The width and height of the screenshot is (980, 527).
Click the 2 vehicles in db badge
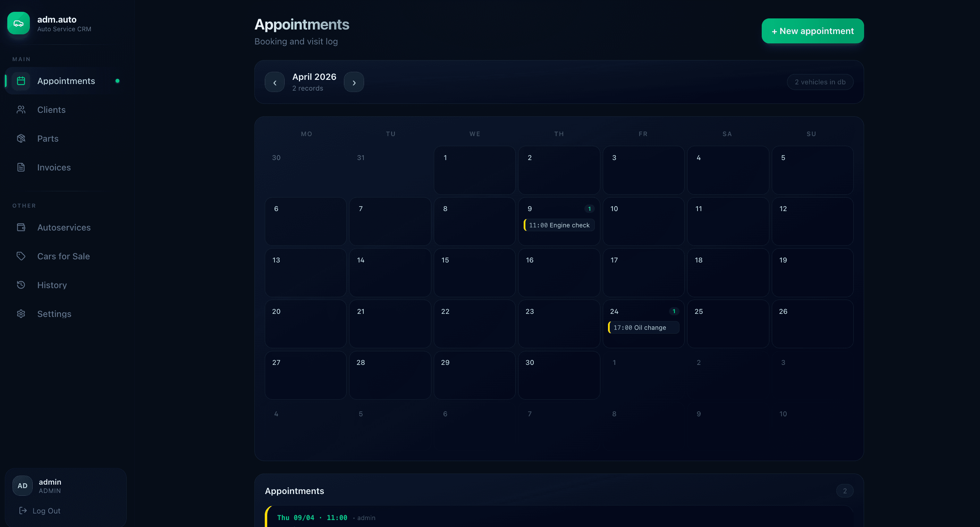820,82
